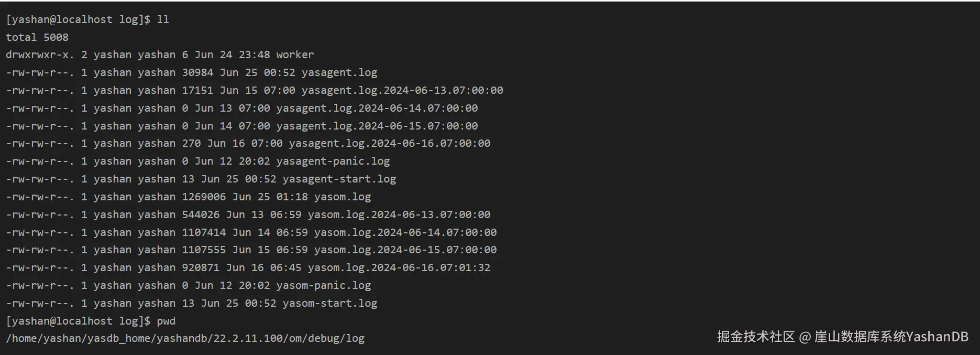
Task: Click yasagent.log.2024-06-15.07:00:00 filename
Action: [377, 126]
